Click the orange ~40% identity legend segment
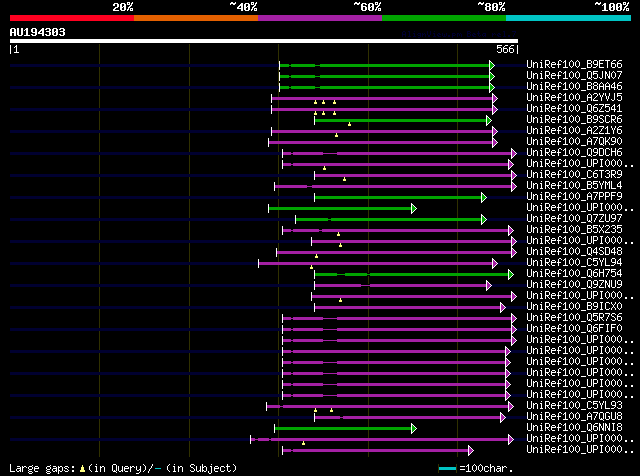This screenshot has height=476, width=640. point(196,18)
